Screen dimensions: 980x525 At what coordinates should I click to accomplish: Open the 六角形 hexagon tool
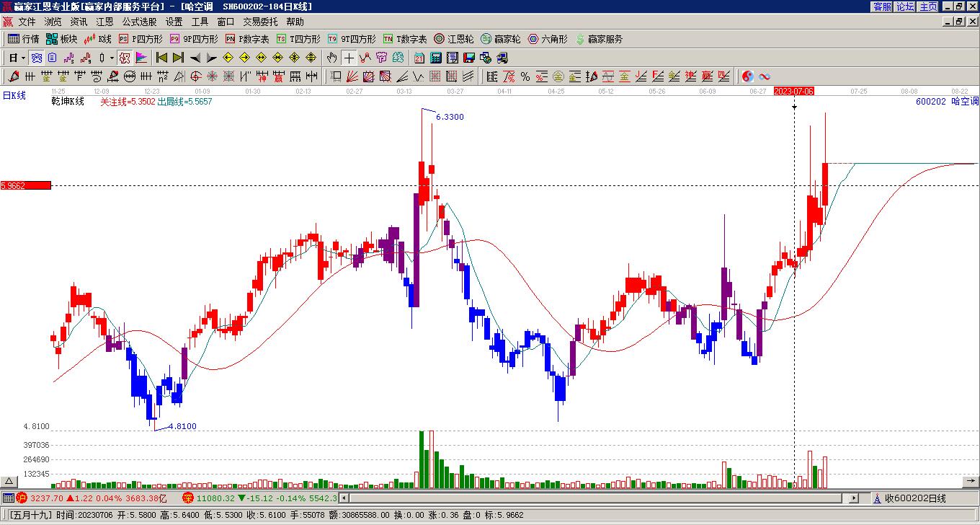pos(548,39)
